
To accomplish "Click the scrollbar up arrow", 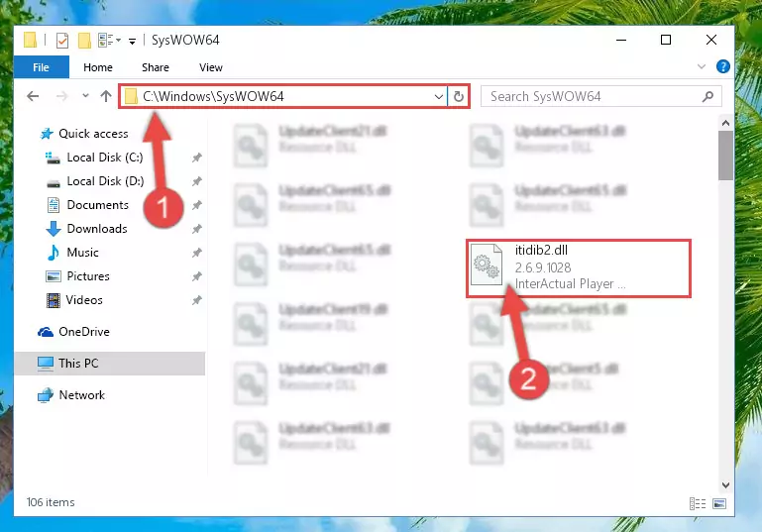I will click(725, 123).
